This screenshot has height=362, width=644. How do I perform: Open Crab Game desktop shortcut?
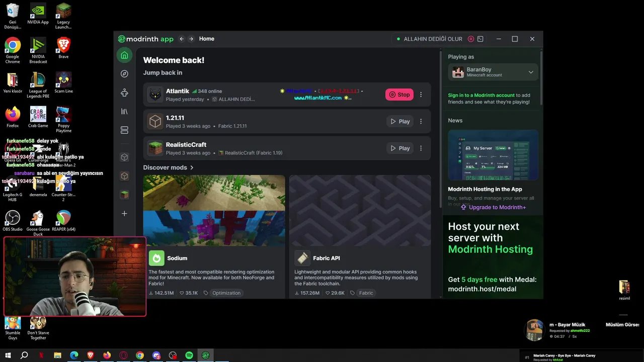[38, 117]
